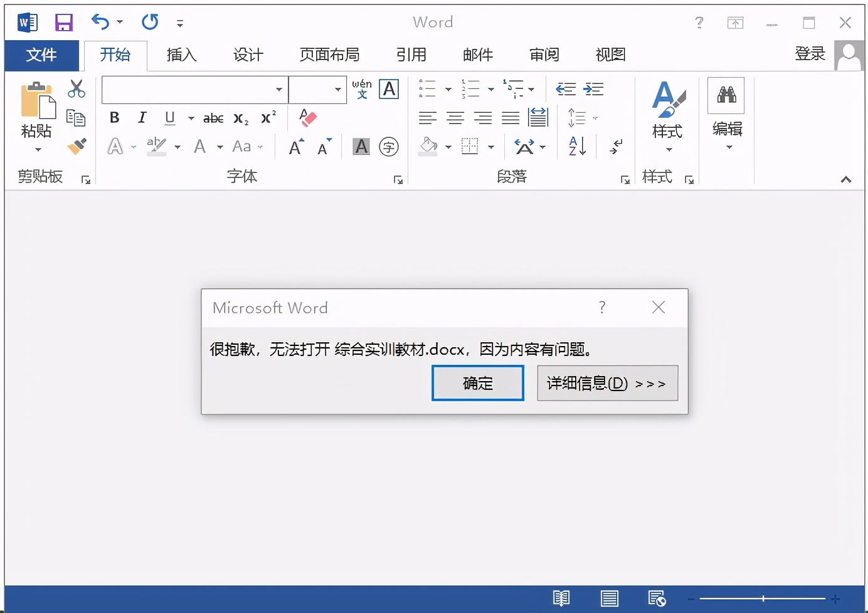Click the 详细信息(D) details button
The width and height of the screenshot is (868, 613).
608,383
